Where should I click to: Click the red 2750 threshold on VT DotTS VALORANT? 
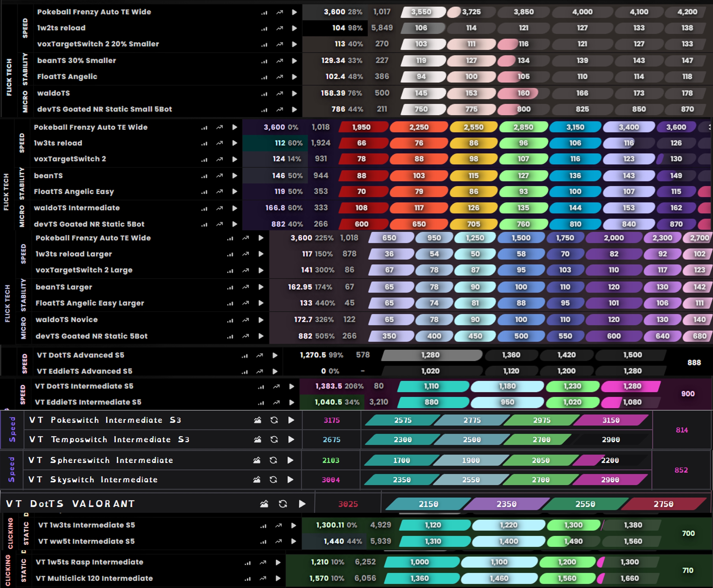[663, 504]
